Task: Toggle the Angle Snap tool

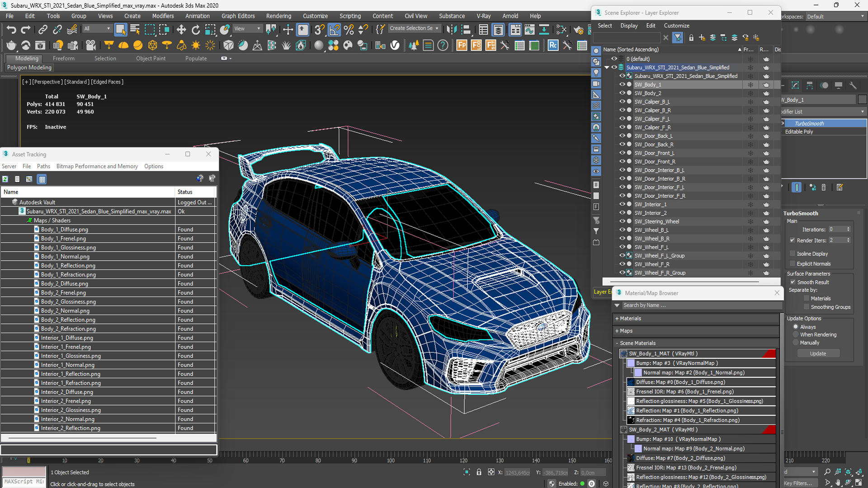Action: tap(334, 30)
